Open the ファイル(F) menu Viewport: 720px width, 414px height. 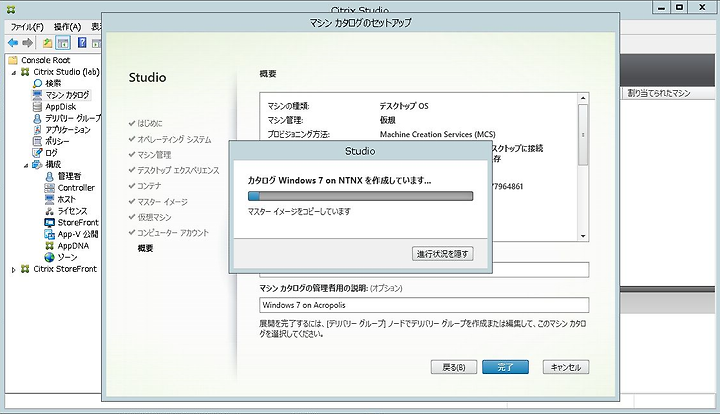tap(27, 27)
